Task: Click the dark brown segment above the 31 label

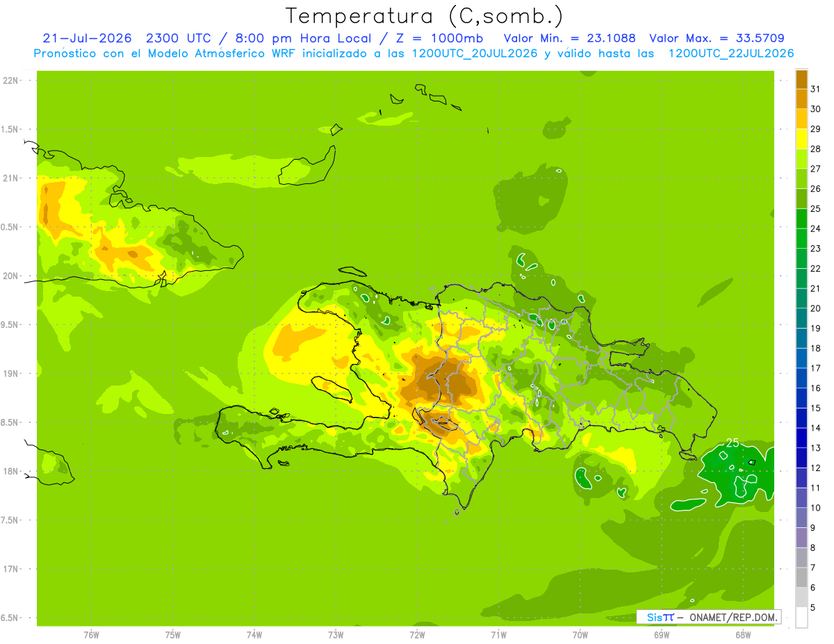Action: (801, 79)
